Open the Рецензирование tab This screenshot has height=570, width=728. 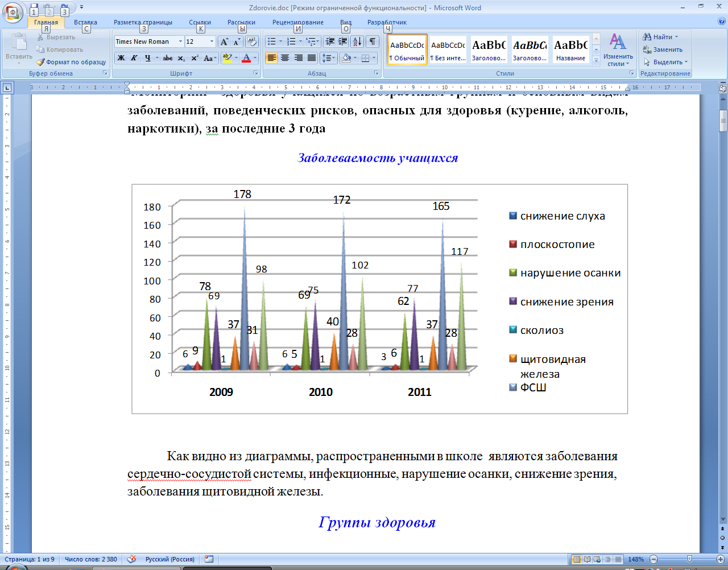tap(298, 22)
